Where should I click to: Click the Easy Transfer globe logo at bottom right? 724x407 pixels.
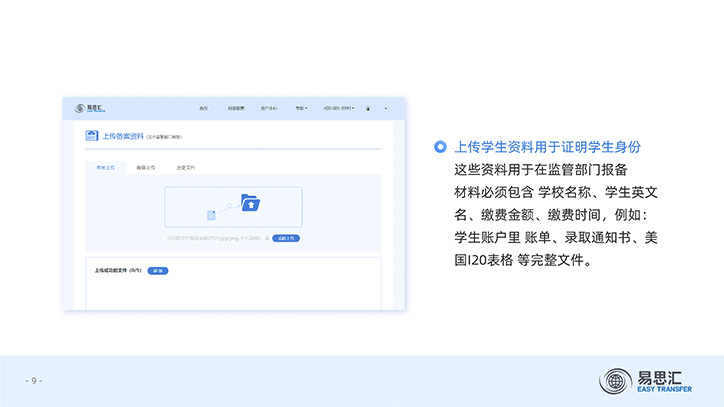[x=615, y=381]
